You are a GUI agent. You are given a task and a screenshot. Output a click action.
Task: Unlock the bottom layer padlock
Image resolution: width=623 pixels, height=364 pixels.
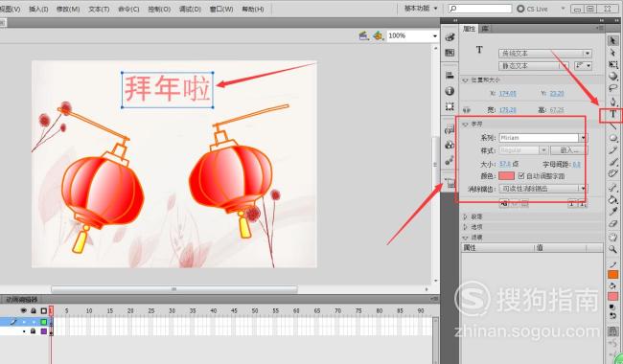tap(34, 331)
